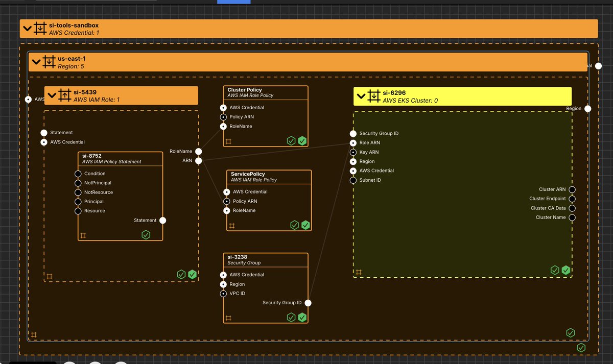Image resolution: width=613 pixels, height=364 pixels.
Task: Select the Cluster Policy component title
Action: click(245, 90)
